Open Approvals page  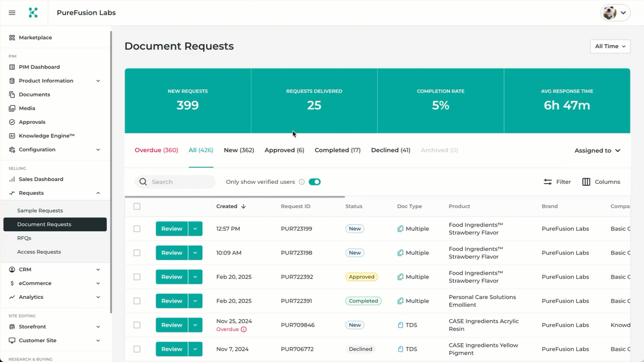(32, 122)
